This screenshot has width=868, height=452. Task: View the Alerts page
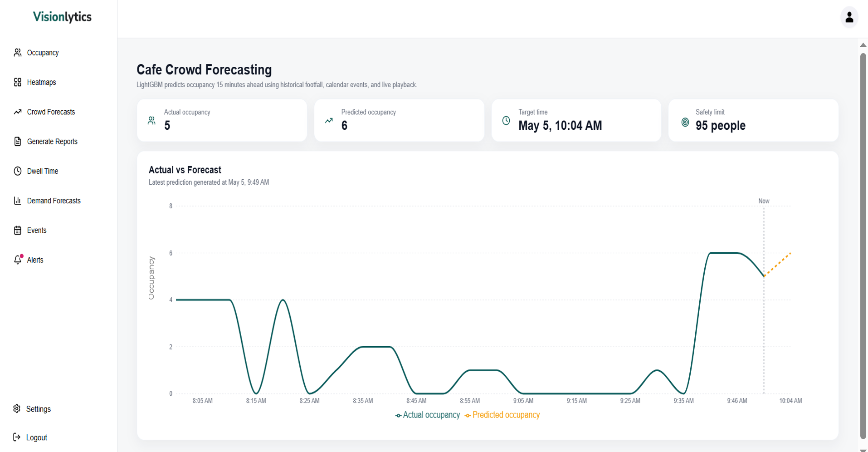[35, 260]
